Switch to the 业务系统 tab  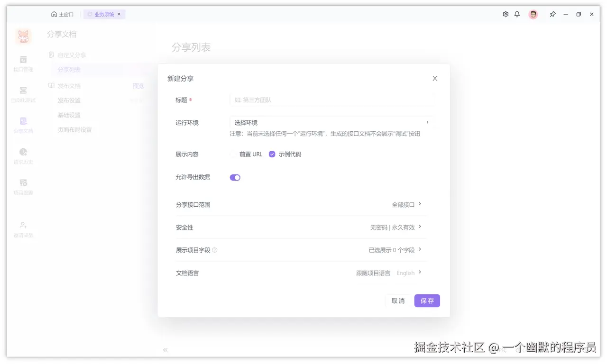pos(104,14)
